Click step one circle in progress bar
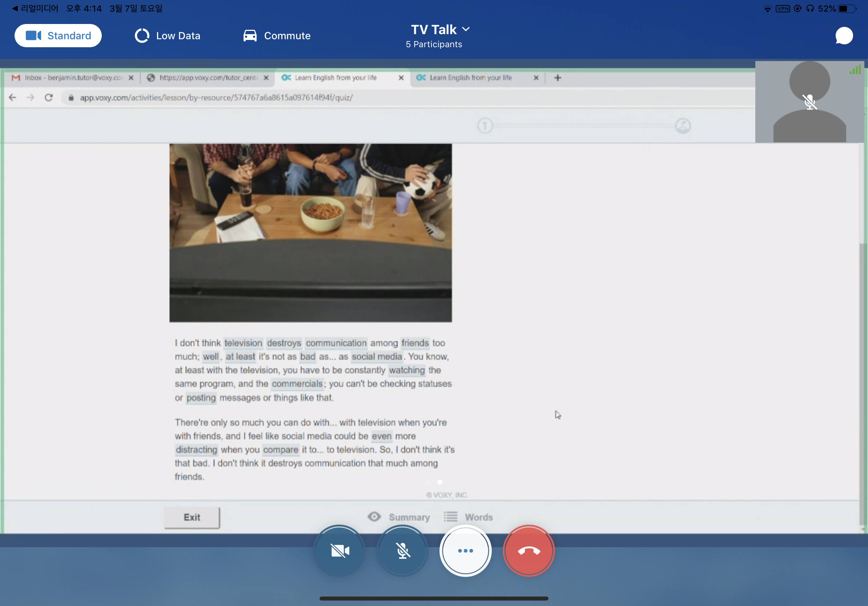Viewport: 868px width, 606px height. click(485, 126)
